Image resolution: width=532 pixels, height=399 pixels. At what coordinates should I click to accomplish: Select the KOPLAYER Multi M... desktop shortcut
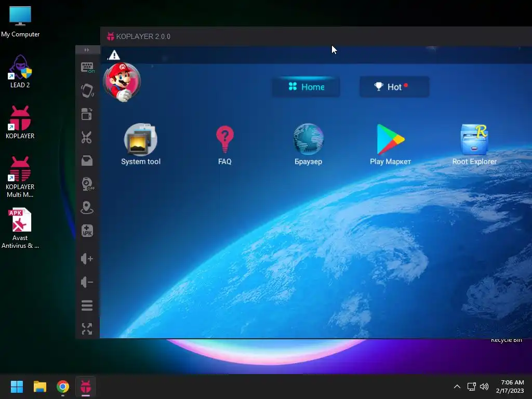tap(20, 177)
